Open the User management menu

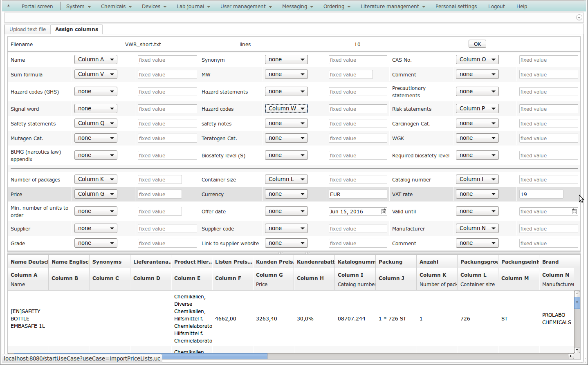(x=246, y=6)
